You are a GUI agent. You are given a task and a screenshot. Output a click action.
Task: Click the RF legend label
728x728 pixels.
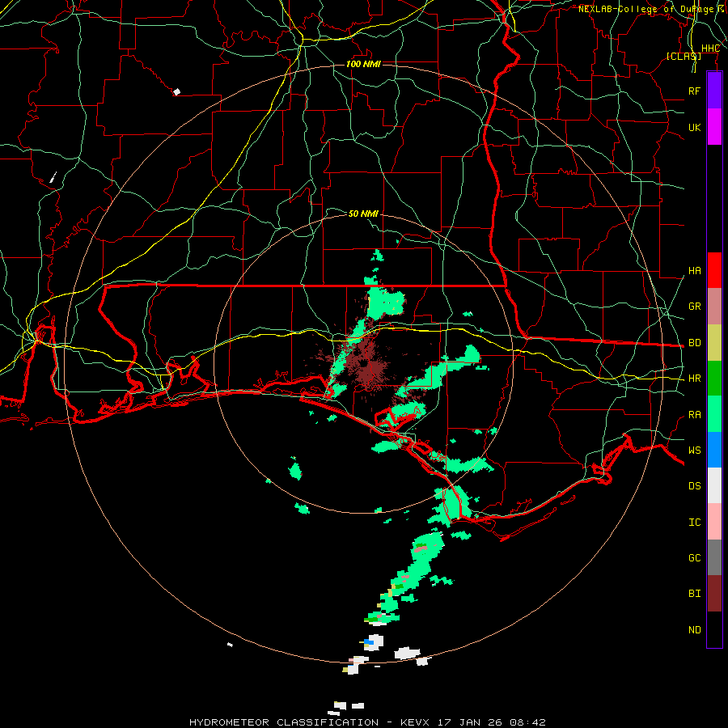694,91
